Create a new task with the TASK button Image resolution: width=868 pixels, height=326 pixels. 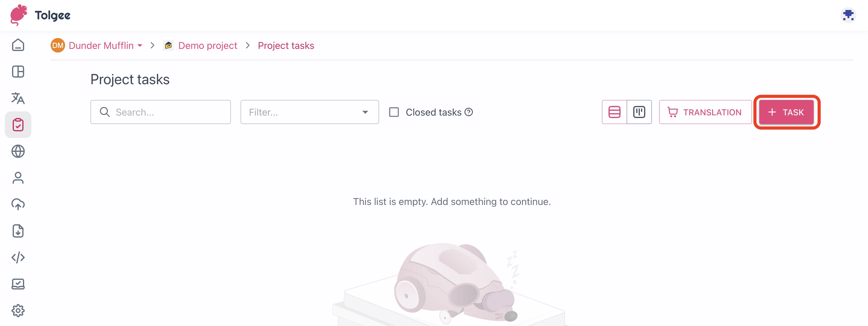point(786,112)
